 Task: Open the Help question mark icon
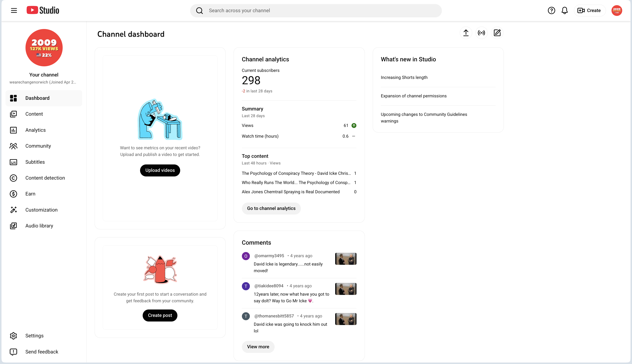(x=551, y=11)
